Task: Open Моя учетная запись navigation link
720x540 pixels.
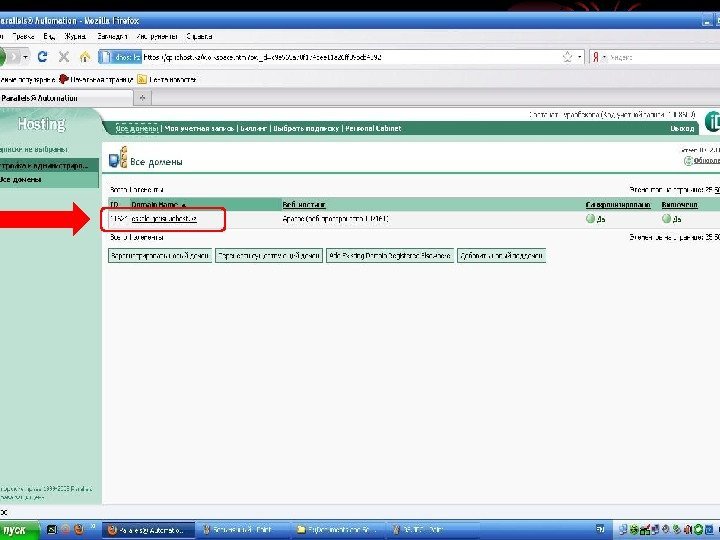Action: tap(199, 129)
